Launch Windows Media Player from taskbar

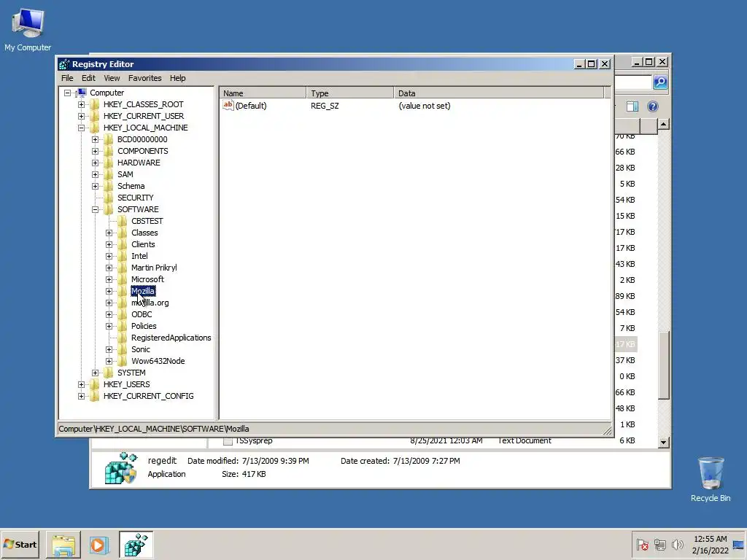point(98,545)
